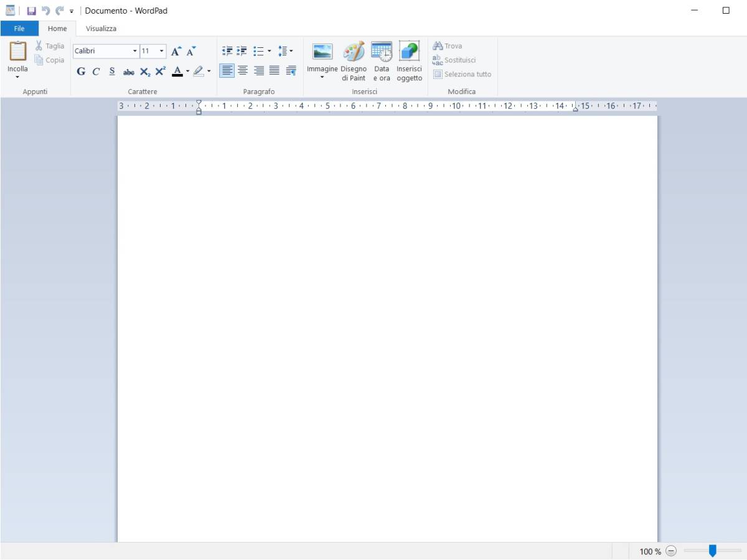The height and width of the screenshot is (560, 747).
Task: Expand the bullet list style arrow
Action: 269,51
